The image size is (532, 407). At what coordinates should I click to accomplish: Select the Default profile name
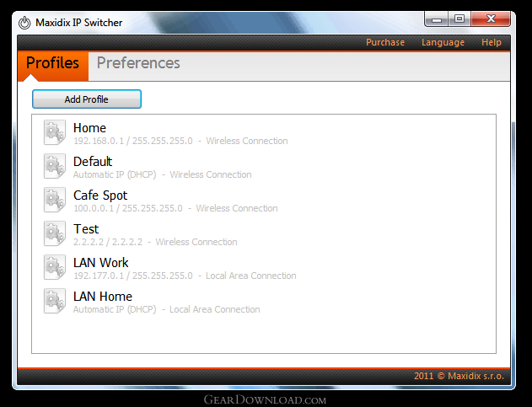(93, 162)
